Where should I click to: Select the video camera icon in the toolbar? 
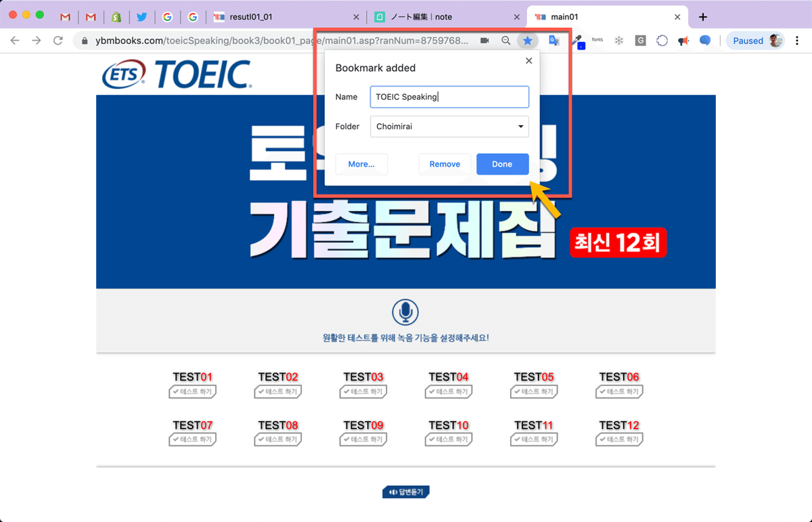483,40
